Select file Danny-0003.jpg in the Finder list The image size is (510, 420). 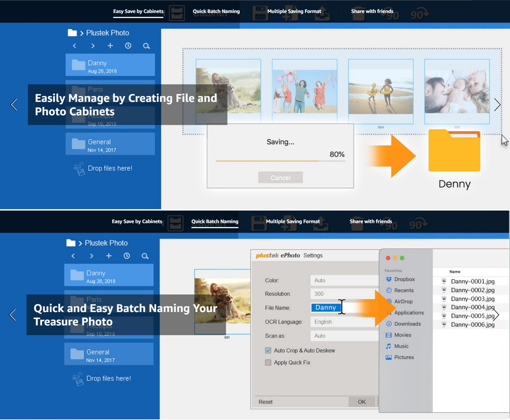[472, 299]
